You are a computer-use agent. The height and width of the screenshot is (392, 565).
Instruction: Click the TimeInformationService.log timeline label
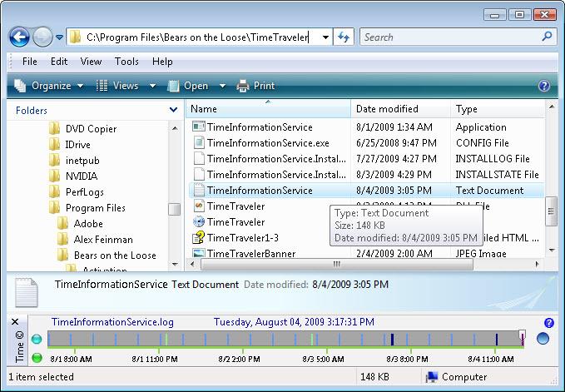coord(112,322)
